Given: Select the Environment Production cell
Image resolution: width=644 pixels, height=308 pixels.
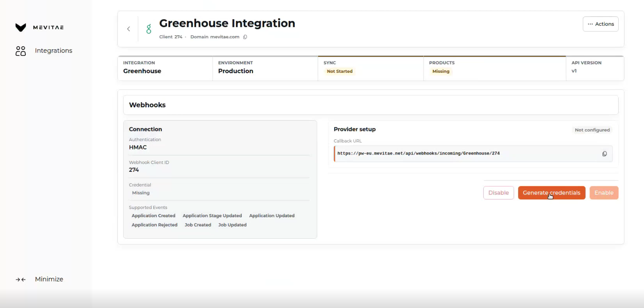Looking at the screenshot, I should coord(265,68).
